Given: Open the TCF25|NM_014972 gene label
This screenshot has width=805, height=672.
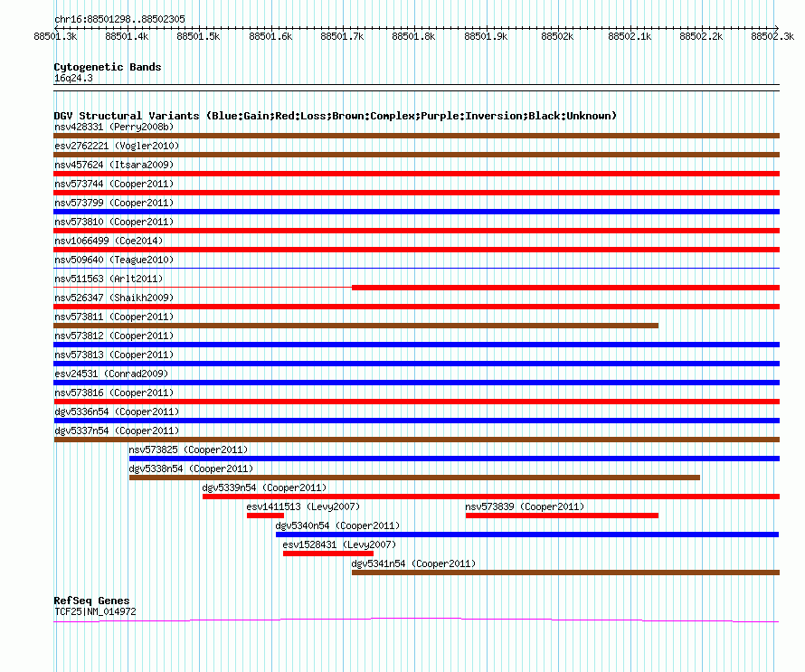Looking at the screenshot, I should [96, 612].
